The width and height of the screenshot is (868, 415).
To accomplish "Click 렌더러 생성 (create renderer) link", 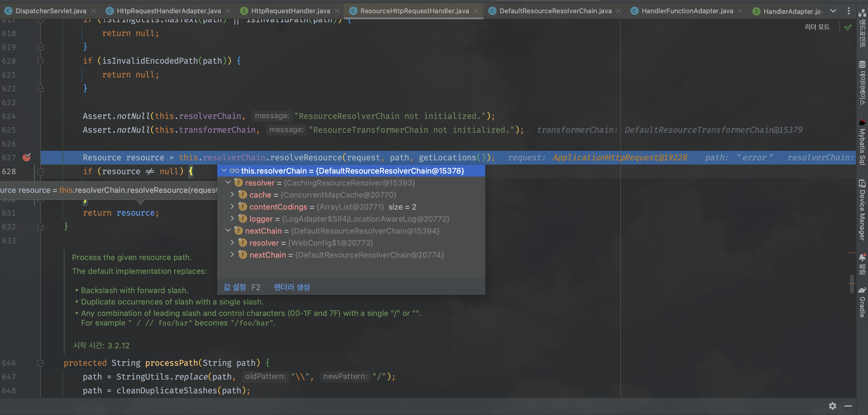I will (x=292, y=287).
